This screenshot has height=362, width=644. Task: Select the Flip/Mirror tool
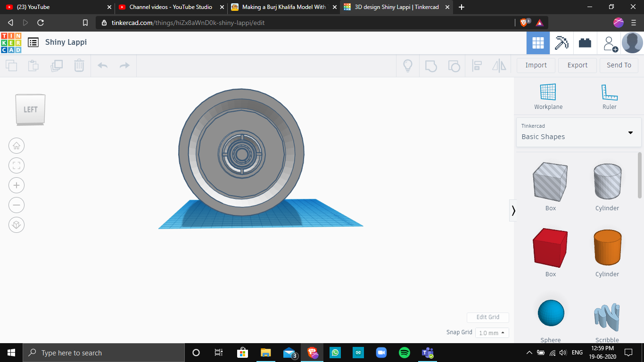[x=498, y=66]
